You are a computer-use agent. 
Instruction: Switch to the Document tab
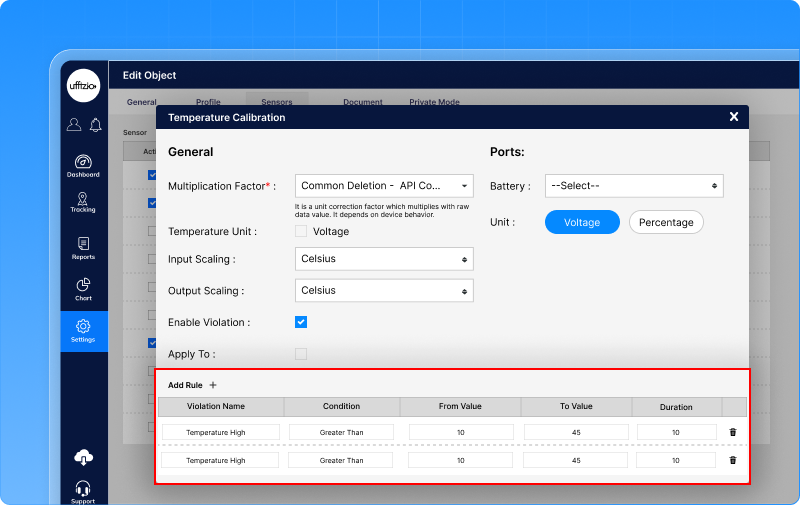(x=363, y=102)
